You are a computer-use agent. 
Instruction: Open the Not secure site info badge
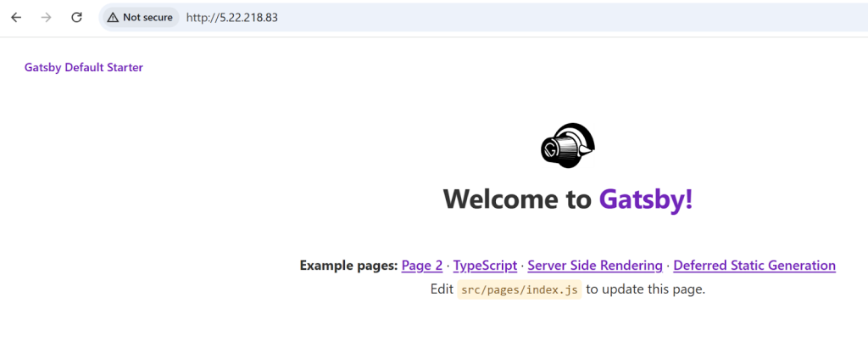click(141, 17)
